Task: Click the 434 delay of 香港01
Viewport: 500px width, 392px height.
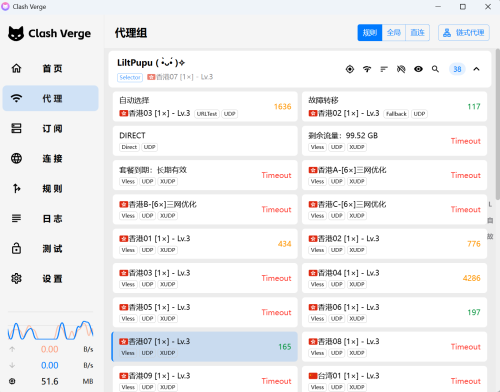Action: [x=284, y=244]
